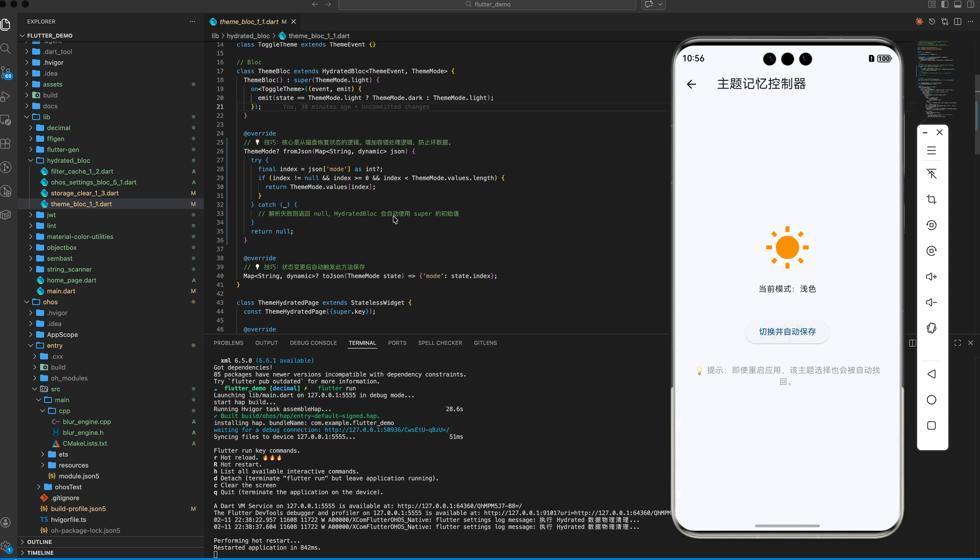Toggle the primary sidebar layout icon
Screen dimensions: 980x560
coord(945,4)
